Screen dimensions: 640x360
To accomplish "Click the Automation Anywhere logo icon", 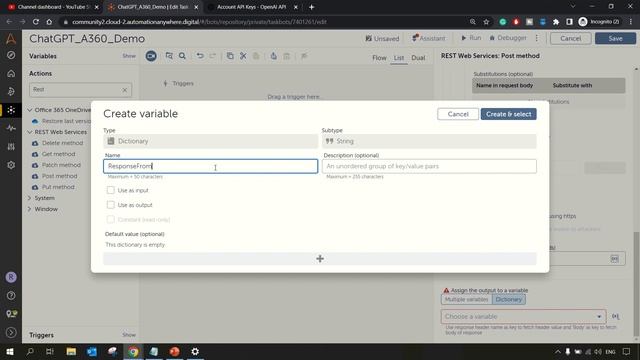I will click(11, 39).
